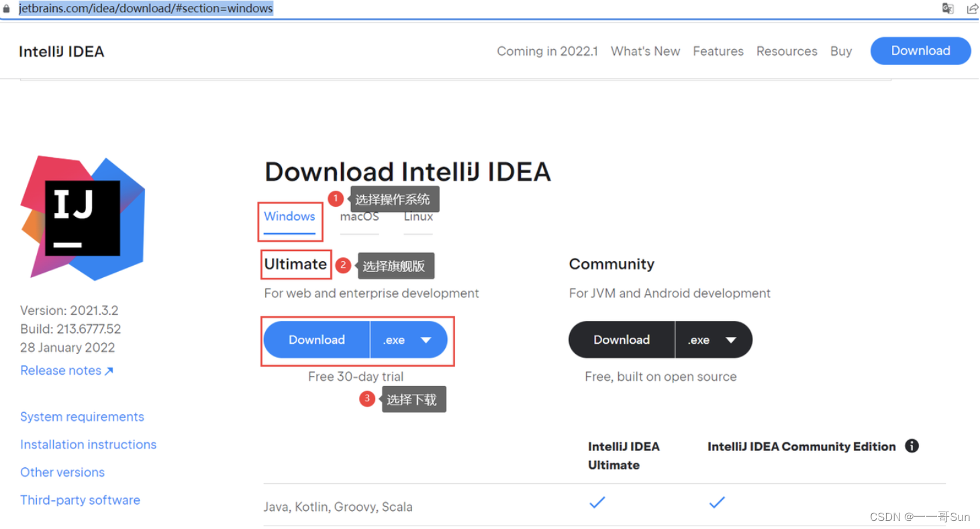The image size is (980, 529).
Task: Click the Free 30-day trial text
Action: click(356, 377)
